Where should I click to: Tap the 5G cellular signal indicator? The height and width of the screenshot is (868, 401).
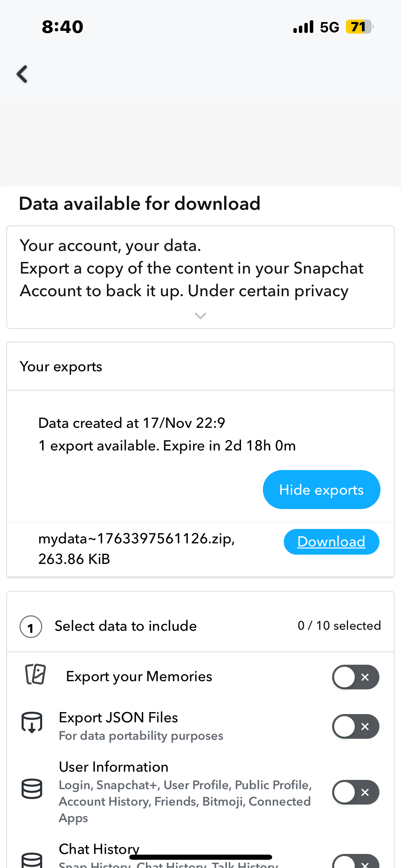coord(316,27)
